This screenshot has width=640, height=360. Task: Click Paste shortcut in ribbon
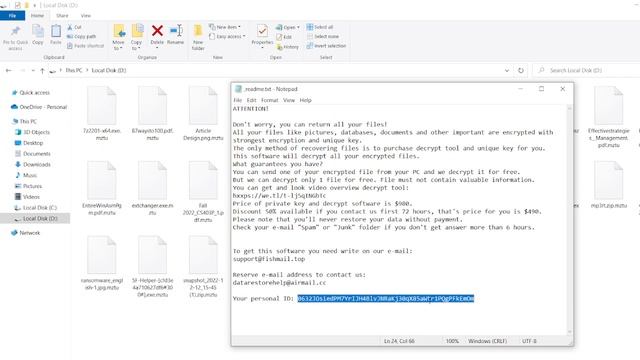pyautogui.click(x=85, y=46)
